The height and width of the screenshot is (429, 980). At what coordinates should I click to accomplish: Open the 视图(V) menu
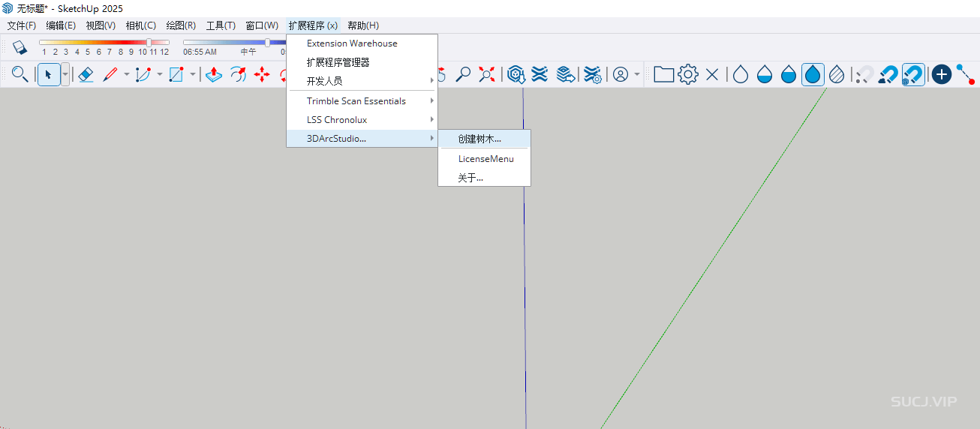pyautogui.click(x=101, y=25)
